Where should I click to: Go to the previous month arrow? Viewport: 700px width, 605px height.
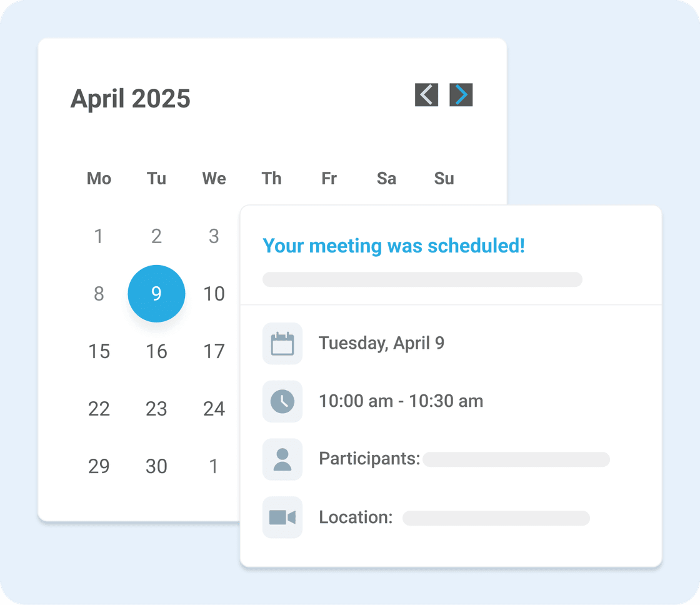pyautogui.click(x=426, y=95)
